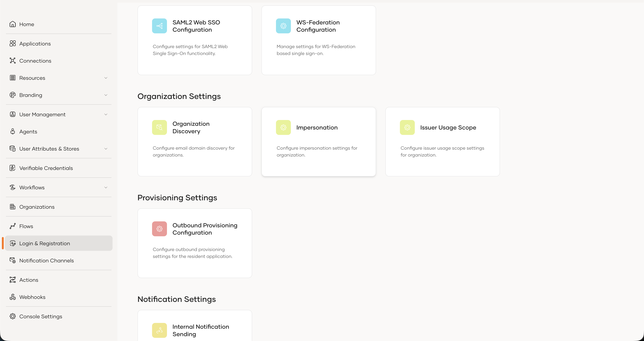Click the Impersonation card gear icon
The height and width of the screenshot is (341, 644).
tap(283, 127)
